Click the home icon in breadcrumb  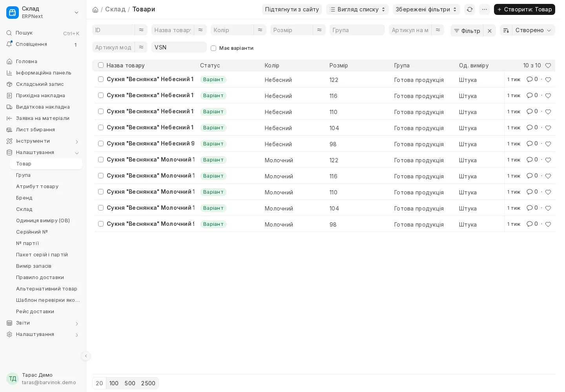[95, 9]
